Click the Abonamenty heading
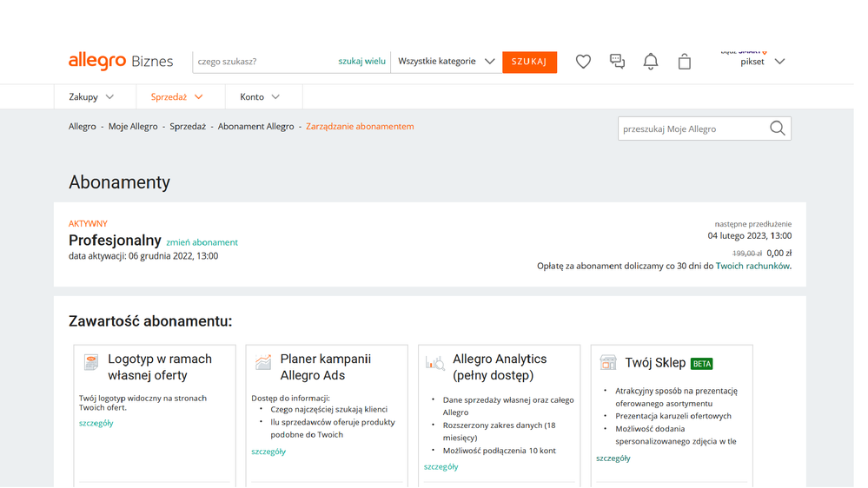The image size is (868, 488). pyautogui.click(x=119, y=182)
